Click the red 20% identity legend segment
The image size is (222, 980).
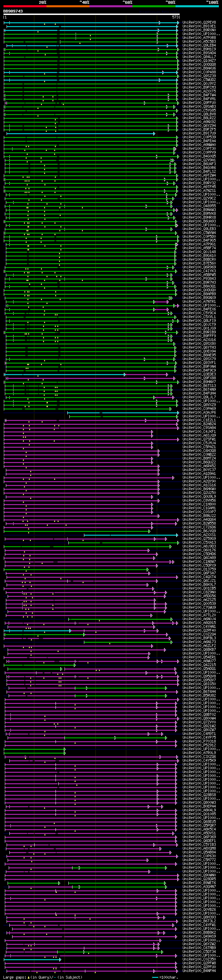25,6
